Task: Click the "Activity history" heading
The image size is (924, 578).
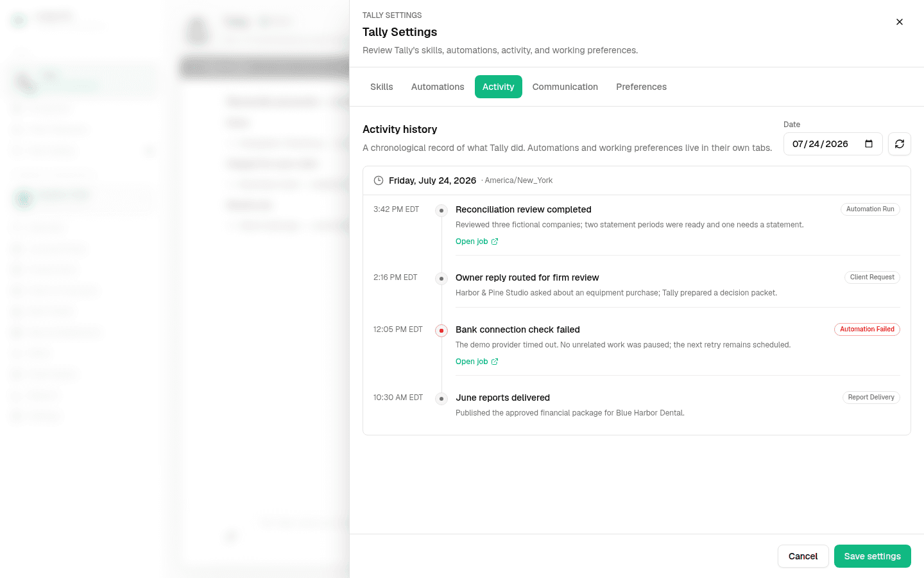Action: [400, 129]
